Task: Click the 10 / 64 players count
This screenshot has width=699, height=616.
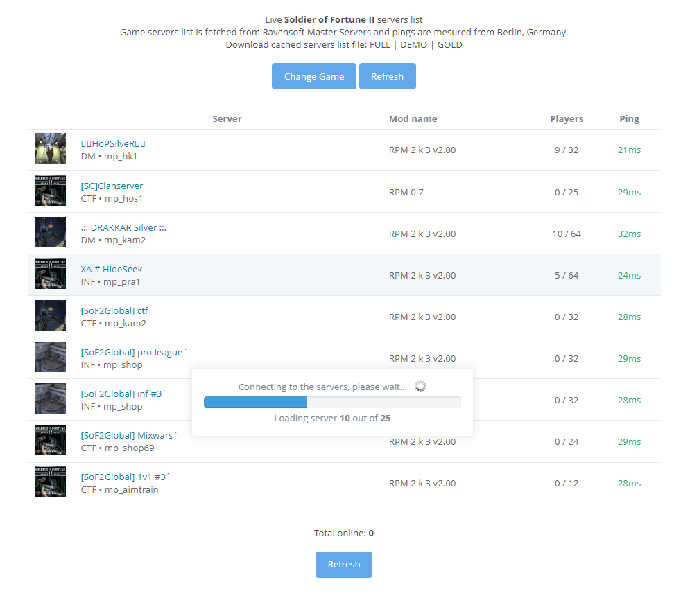Action: [x=567, y=234]
